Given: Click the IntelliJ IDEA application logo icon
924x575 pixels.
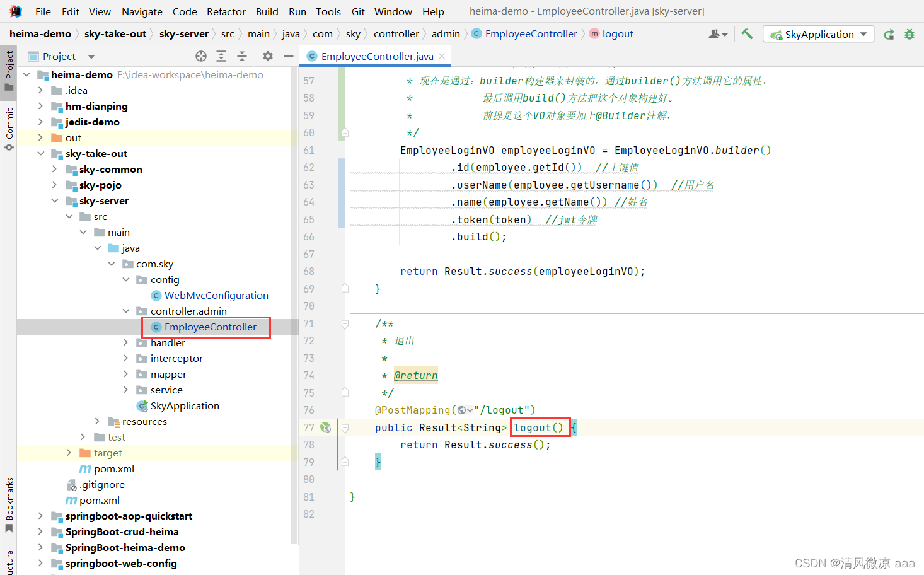Looking at the screenshot, I should coord(16,11).
